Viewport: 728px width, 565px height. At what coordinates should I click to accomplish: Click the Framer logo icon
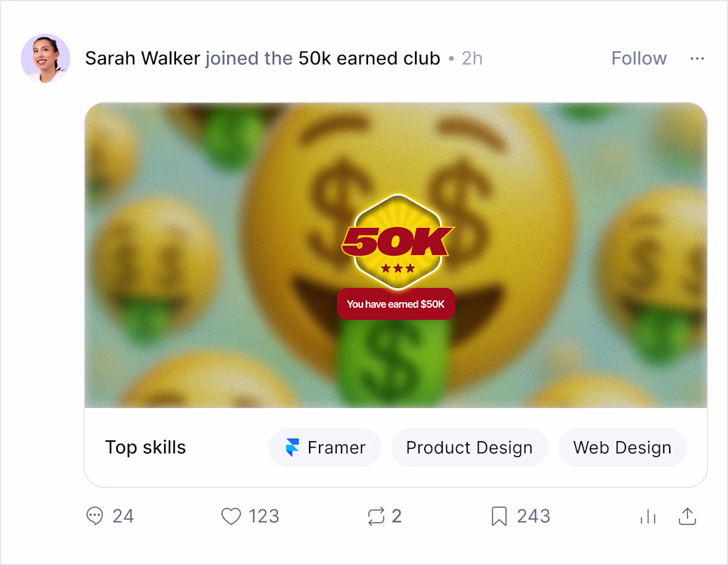point(292,448)
